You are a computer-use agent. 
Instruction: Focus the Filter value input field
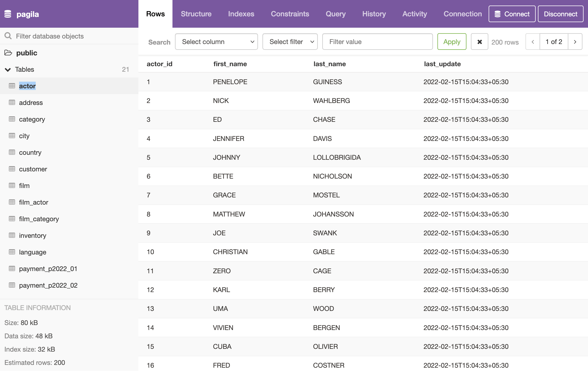(x=377, y=42)
